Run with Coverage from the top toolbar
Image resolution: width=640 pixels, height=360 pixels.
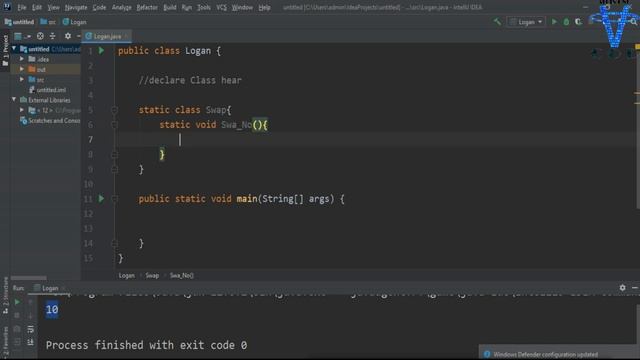578,22
